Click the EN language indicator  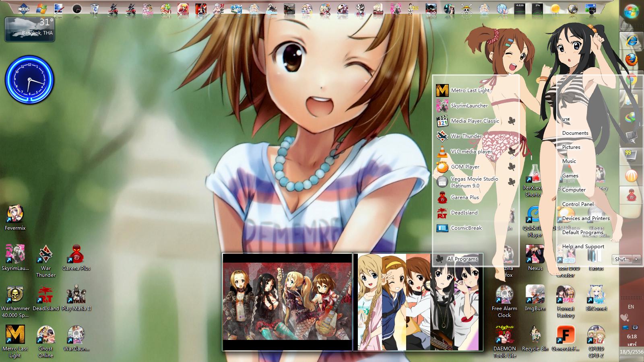click(x=631, y=307)
